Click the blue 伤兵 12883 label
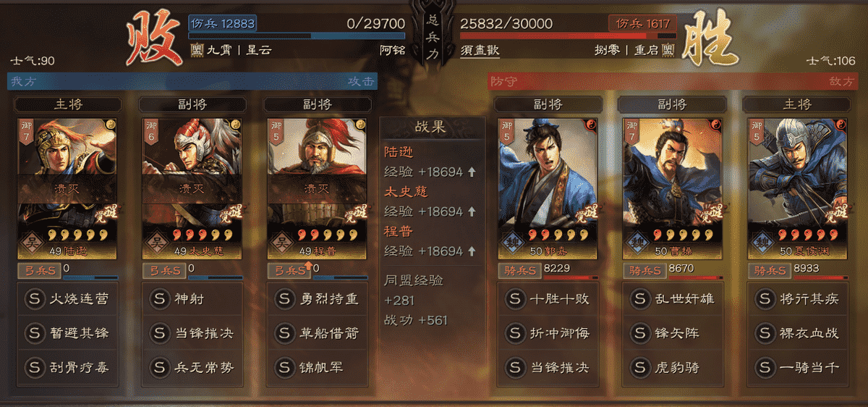Viewport: 868px width, 407px height. click(223, 23)
